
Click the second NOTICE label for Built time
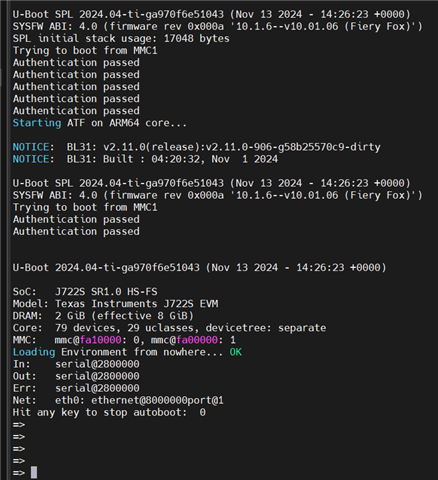[33, 159]
